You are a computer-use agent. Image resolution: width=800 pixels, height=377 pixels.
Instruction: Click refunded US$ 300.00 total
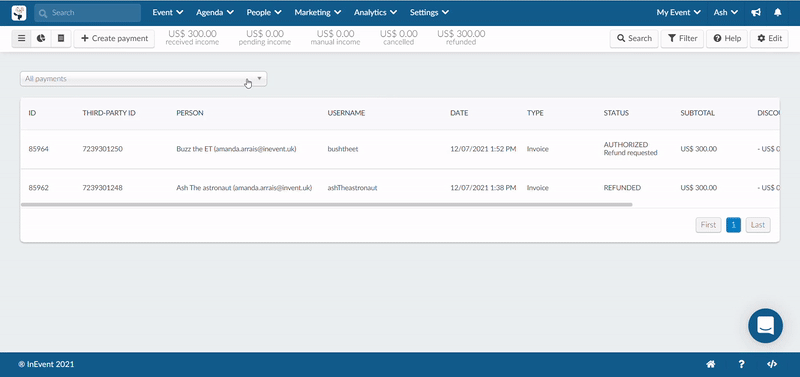461,38
